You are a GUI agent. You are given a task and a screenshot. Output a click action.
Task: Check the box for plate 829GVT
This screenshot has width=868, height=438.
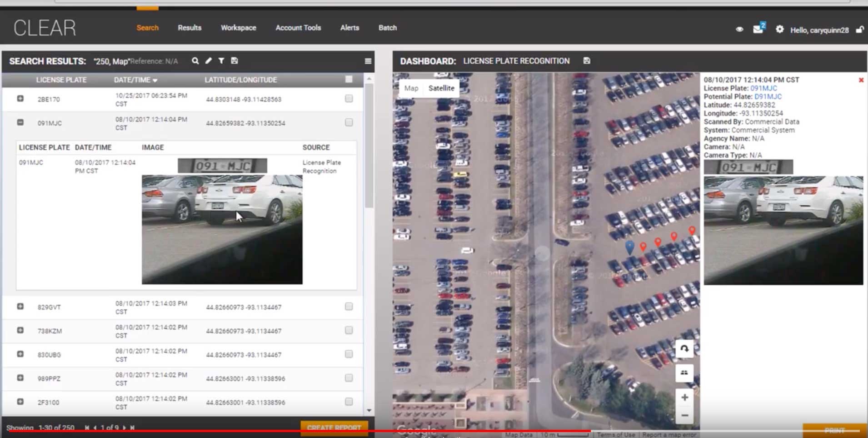(349, 307)
